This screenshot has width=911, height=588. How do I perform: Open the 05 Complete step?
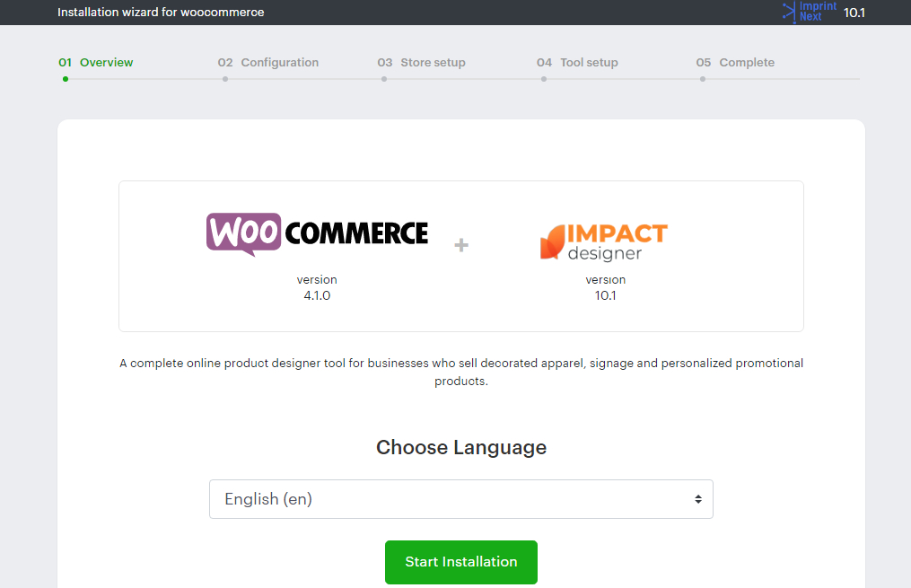[x=735, y=63]
